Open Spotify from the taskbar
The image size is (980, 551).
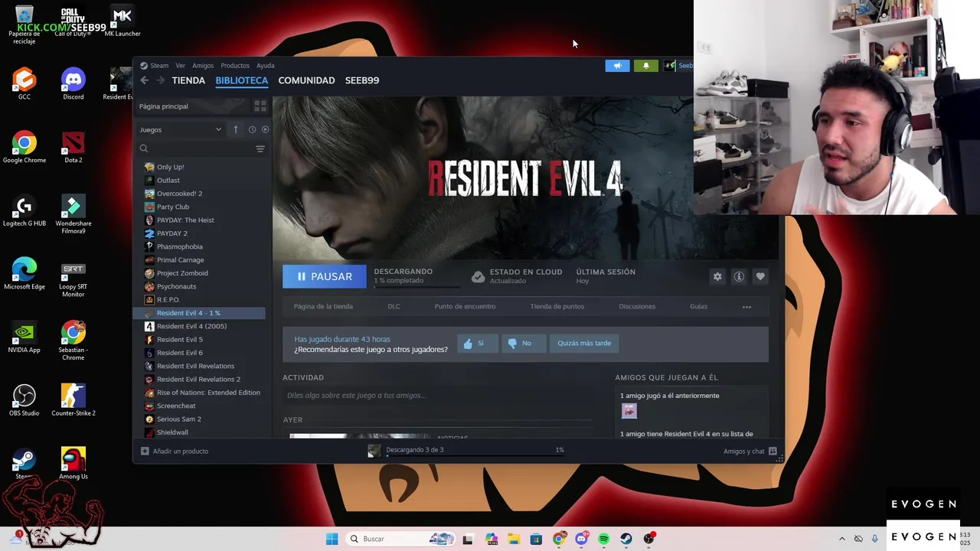point(603,539)
